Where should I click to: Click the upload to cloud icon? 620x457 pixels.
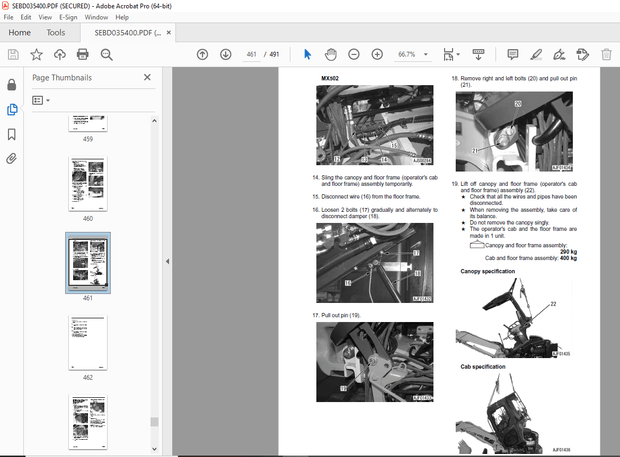(60, 54)
